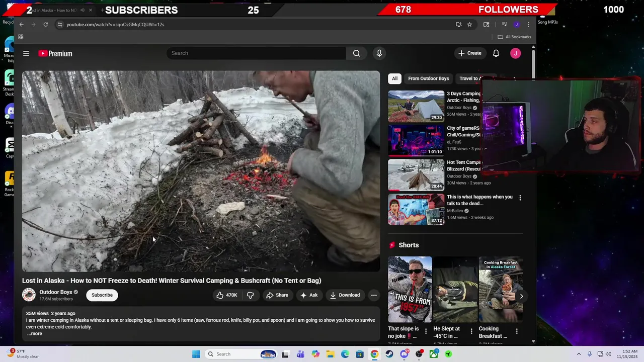Select the All filter chip
This screenshot has width=644, height=362.
click(x=395, y=78)
